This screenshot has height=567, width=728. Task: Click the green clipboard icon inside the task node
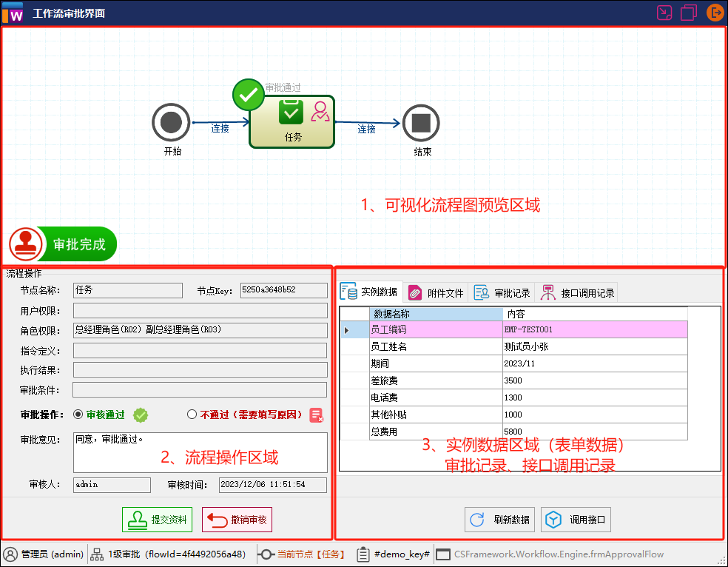pyautogui.click(x=291, y=112)
